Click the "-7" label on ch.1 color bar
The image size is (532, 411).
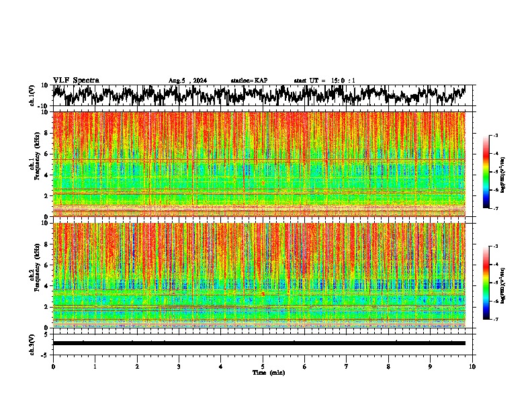pyautogui.click(x=496, y=209)
